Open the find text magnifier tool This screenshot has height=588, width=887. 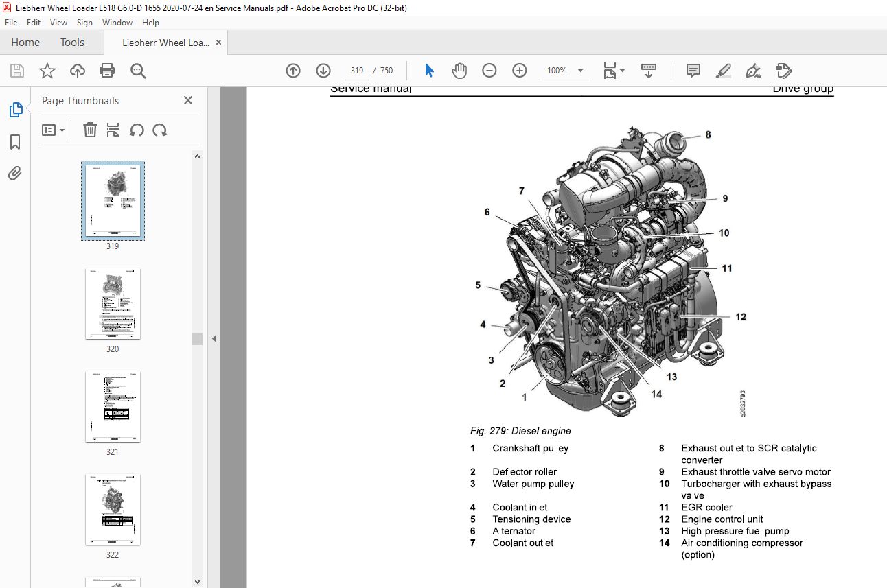pos(138,71)
